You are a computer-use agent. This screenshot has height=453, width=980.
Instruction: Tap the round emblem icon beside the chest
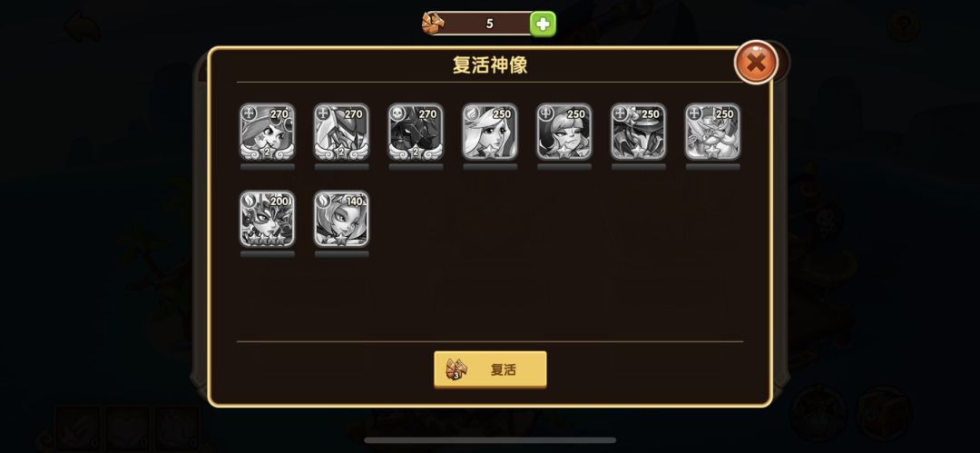(x=817, y=414)
